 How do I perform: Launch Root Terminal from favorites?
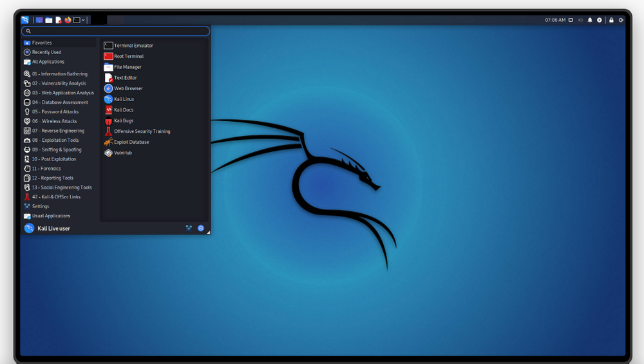[155, 56]
